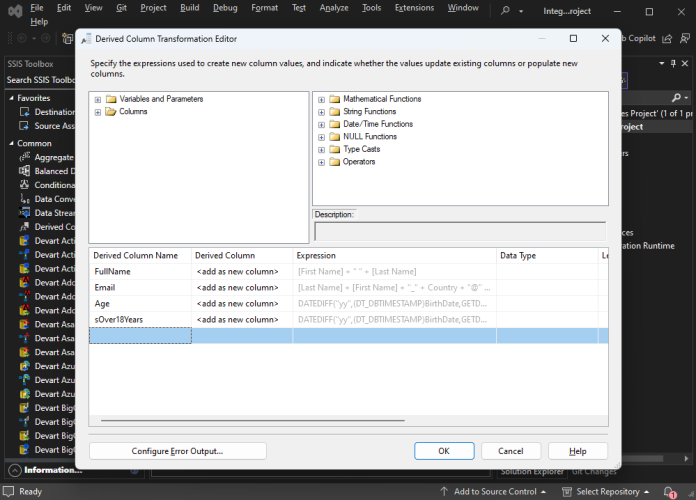Open the Extensions menu
This screenshot has height=500, width=696.
tap(414, 8)
